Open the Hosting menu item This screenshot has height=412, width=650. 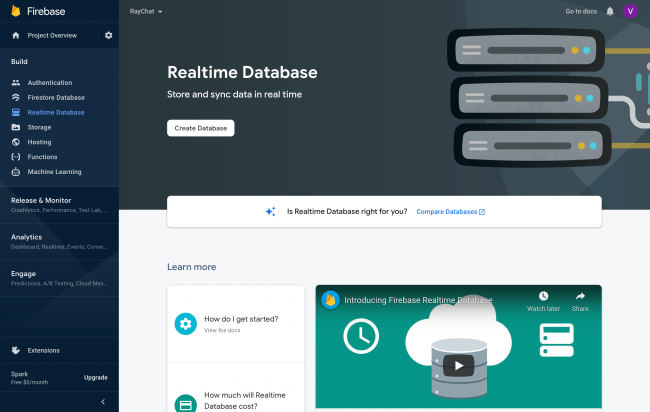[x=39, y=142]
